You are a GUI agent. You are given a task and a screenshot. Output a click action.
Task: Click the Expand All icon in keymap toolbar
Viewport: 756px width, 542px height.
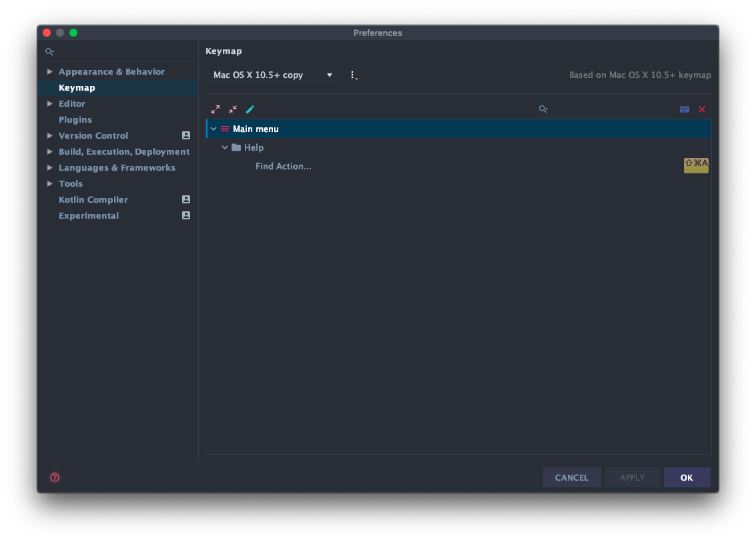216,109
